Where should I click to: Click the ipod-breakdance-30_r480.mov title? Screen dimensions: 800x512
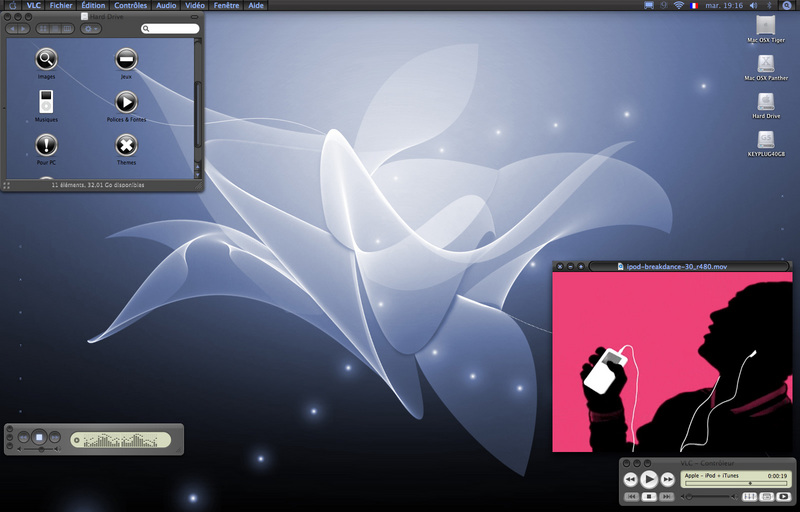point(677,266)
